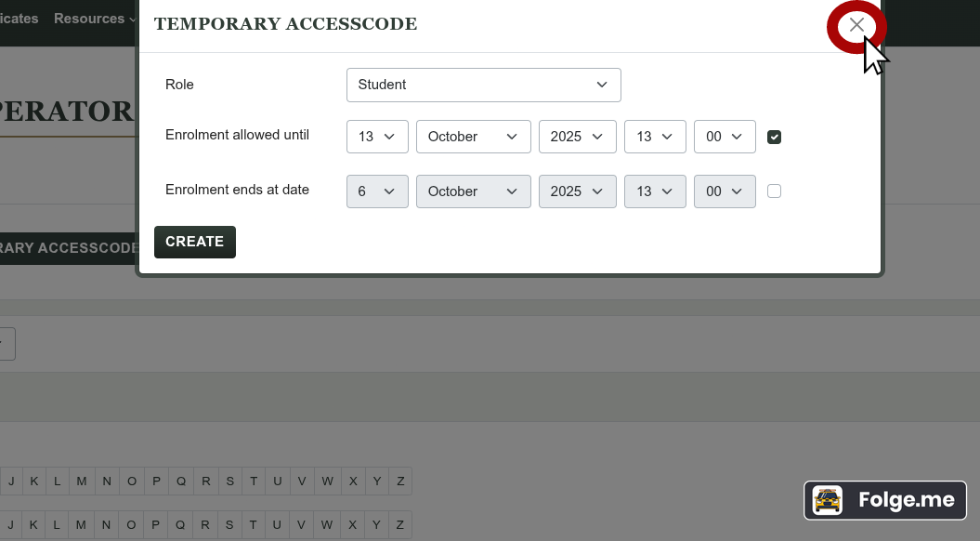Open the Role dropdown showing Student
The image size is (980, 541).
click(x=483, y=85)
